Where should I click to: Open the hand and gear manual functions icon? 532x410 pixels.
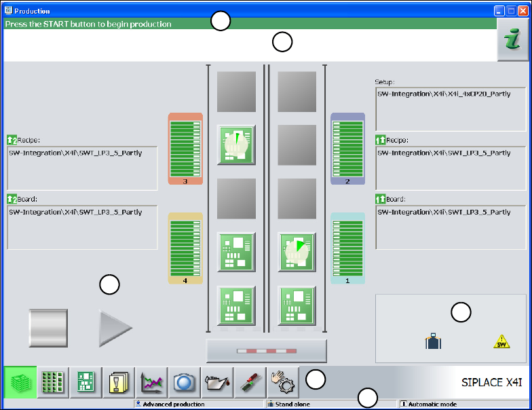[283, 382]
